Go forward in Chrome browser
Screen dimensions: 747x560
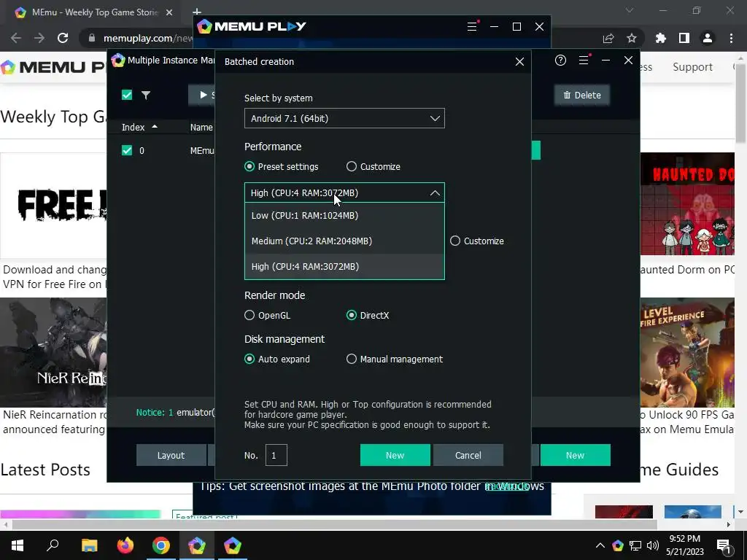[x=39, y=38]
